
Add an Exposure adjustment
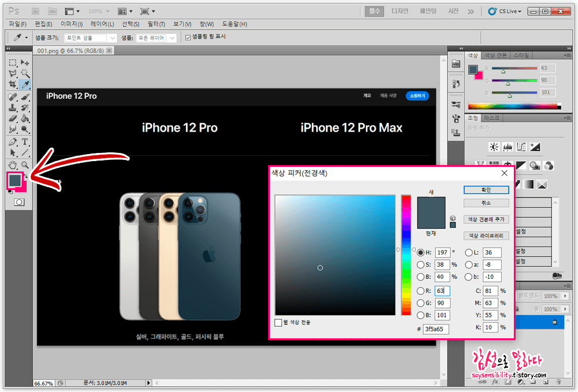[535, 147]
